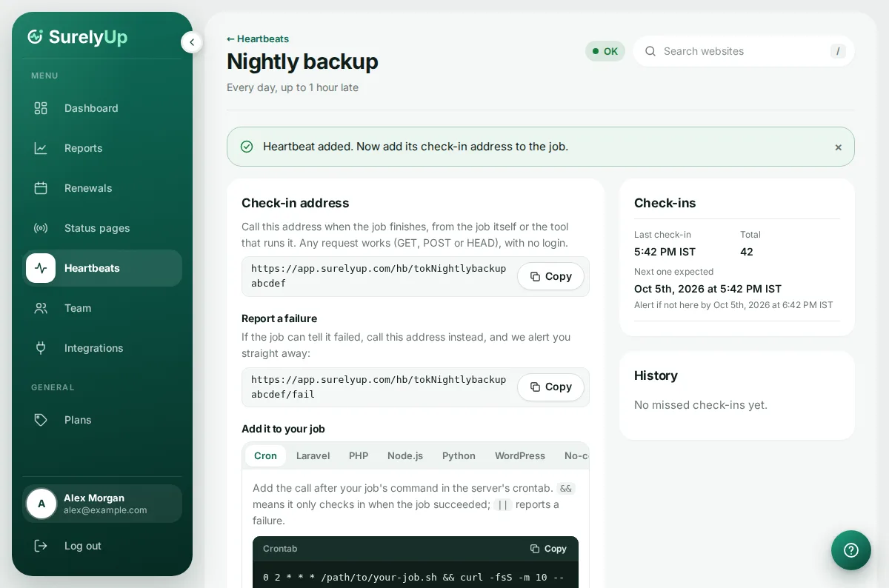Collapse the sidebar with the chevron button
This screenshot has height=588, width=889.
pos(191,42)
